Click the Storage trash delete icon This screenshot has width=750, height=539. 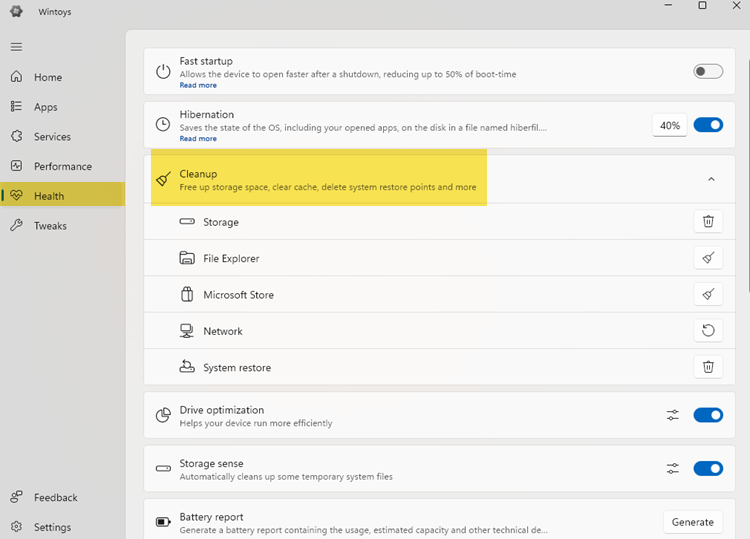click(x=708, y=222)
